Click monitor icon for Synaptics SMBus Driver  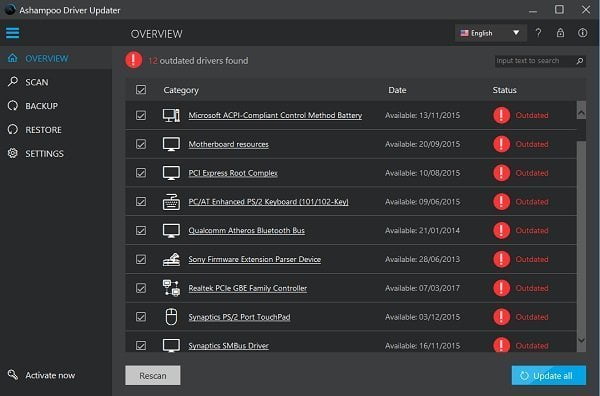point(171,345)
